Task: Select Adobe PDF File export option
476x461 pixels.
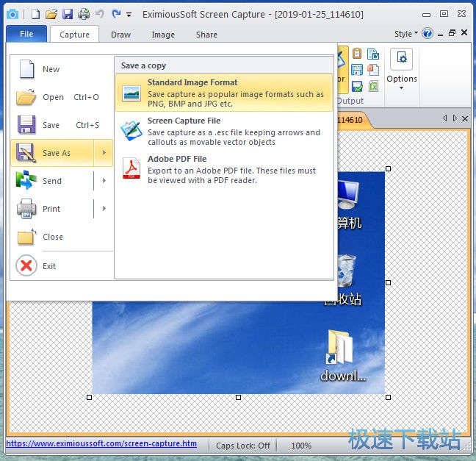Action: pos(224,170)
